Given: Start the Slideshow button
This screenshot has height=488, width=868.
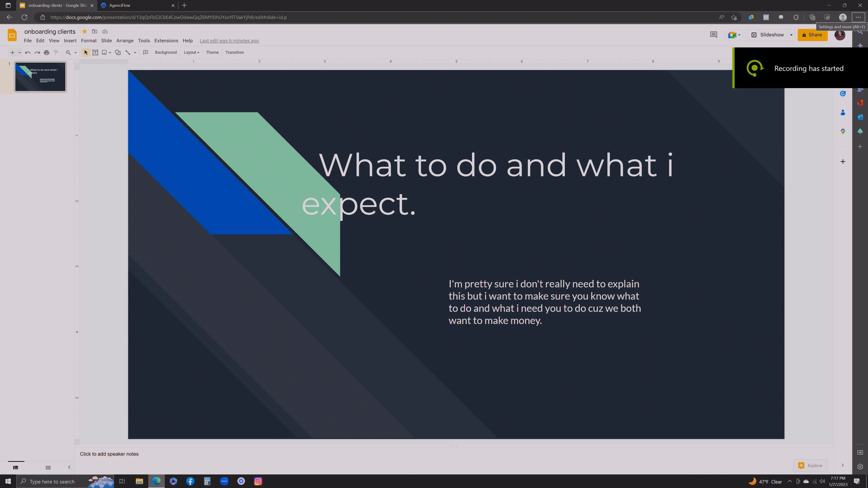Looking at the screenshot, I should click(x=768, y=35).
